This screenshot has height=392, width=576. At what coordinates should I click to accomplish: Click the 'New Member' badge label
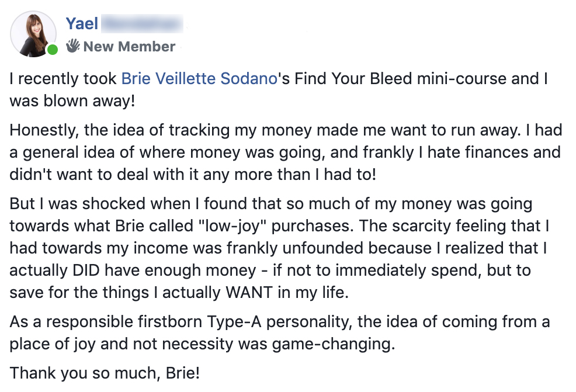click(x=129, y=47)
